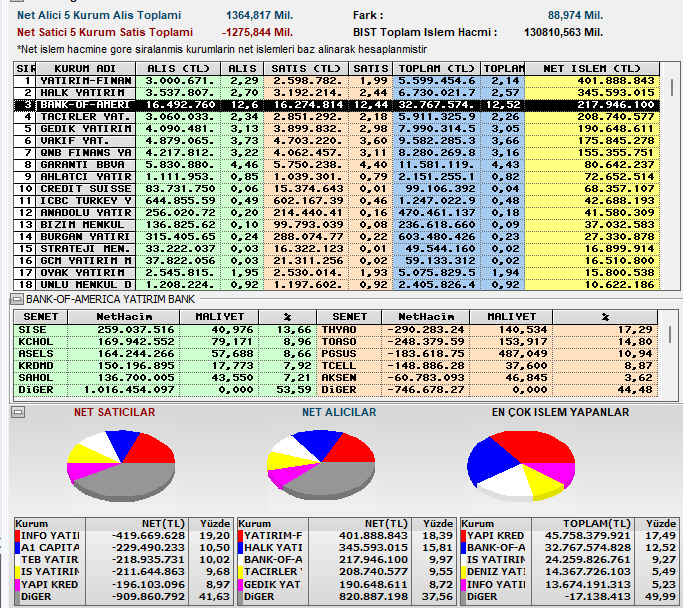The image size is (683, 608).
Task: Sort by TOPLAM (TL) column header
Action: tap(436, 69)
